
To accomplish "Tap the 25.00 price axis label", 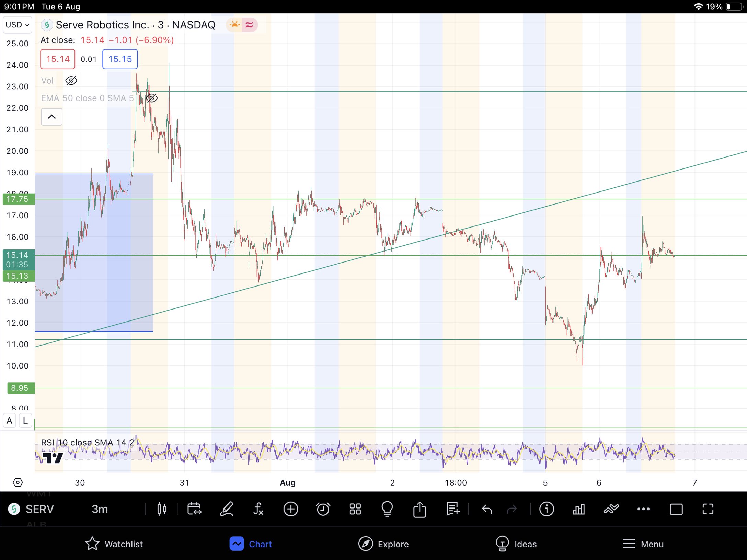I will pos(18,44).
